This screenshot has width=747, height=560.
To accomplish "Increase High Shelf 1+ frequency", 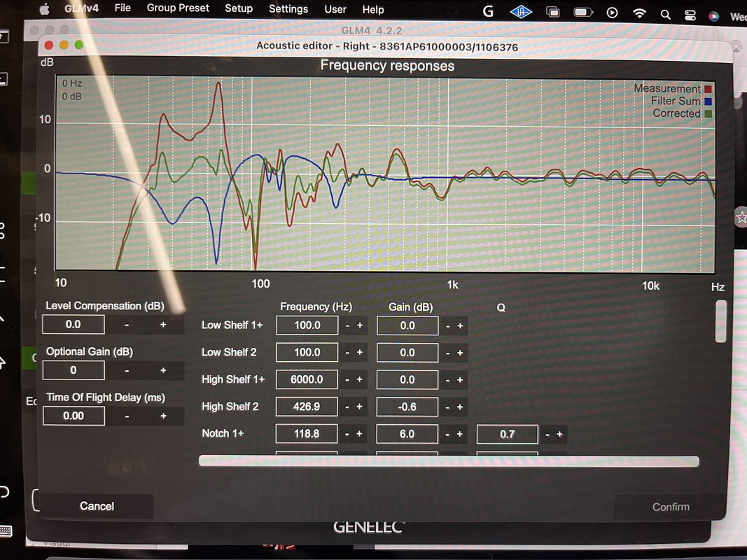I will pyautogui.click(x=360, y=379).
